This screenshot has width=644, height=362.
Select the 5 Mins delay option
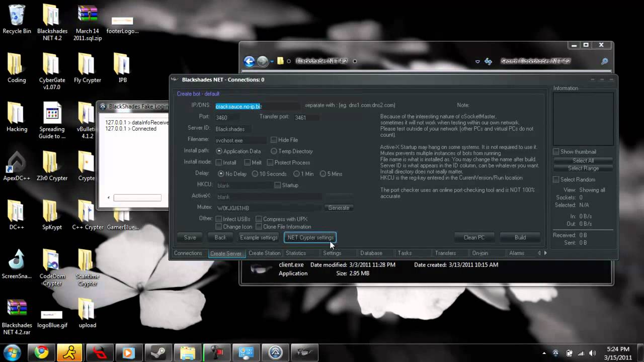323,174
